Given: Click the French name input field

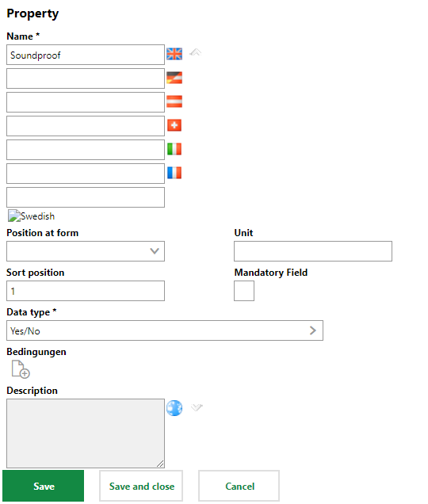Looking at the screenshot, I should [86, 174].
